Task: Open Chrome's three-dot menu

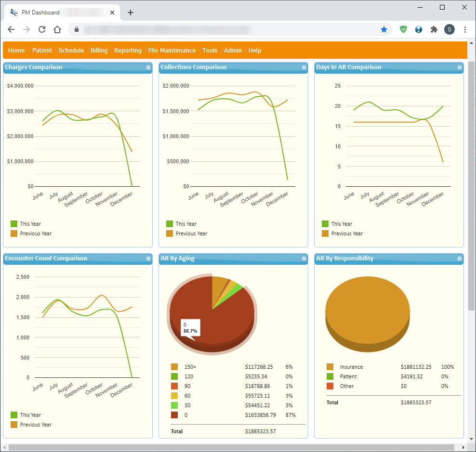Action: click(465, 29)
